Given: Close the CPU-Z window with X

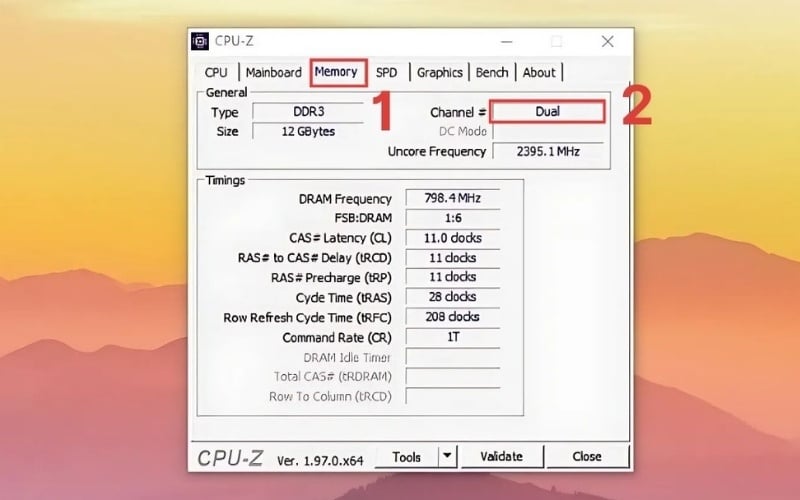Looking at the screenshot, I should click(607, 41).
